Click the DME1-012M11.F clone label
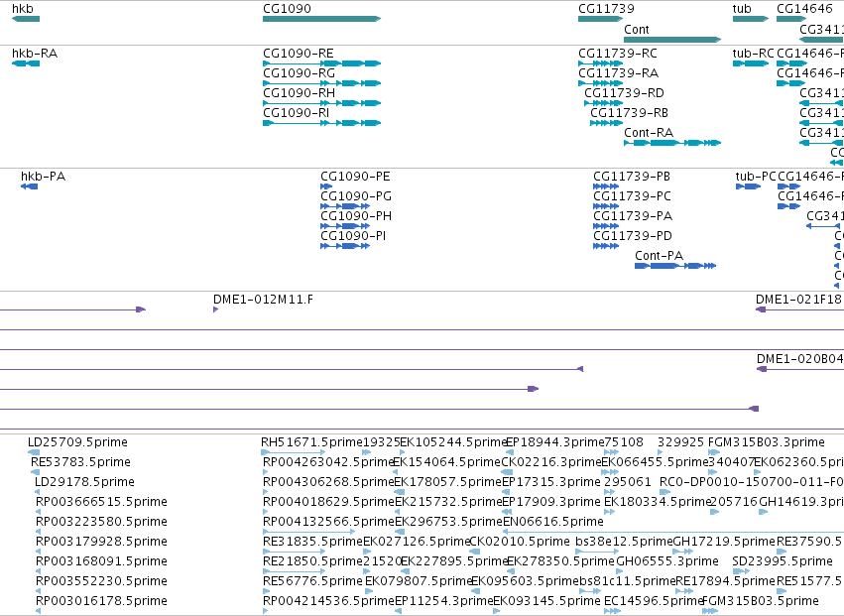Viewport: 844px width, 616px height. [263, 300]
